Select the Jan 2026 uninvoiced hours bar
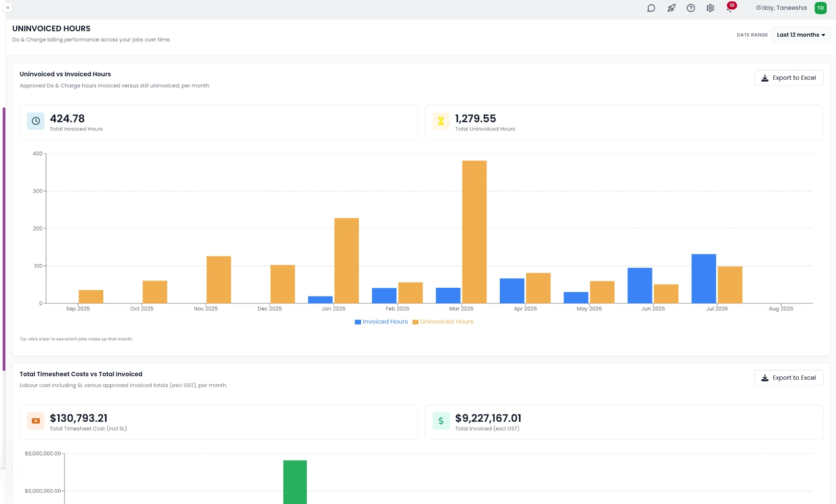Image resolution: width=836 pixels, height=504 pixels. click(347, 261)
